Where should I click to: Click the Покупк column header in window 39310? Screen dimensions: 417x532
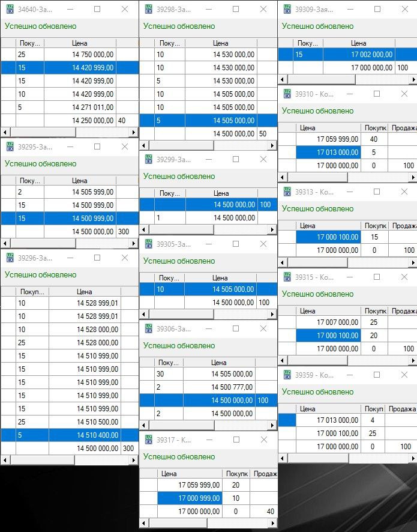[x=375, y=128]
